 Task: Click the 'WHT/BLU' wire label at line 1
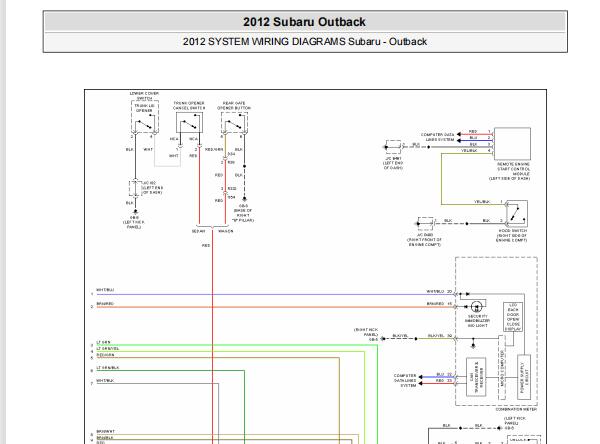105,290
